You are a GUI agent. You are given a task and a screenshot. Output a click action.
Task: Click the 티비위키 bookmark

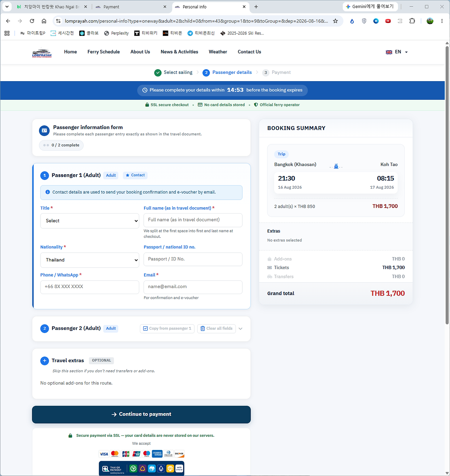(x=146, y=33)
